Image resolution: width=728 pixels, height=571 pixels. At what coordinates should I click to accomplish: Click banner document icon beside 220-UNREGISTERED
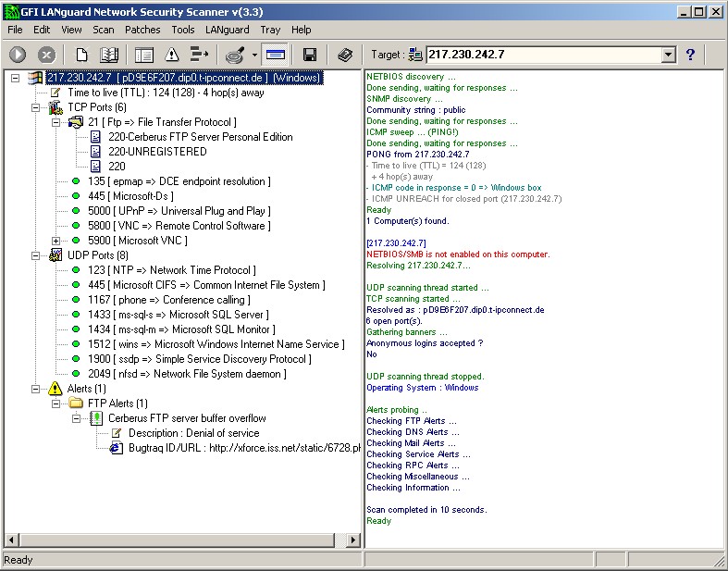[95, 152]
